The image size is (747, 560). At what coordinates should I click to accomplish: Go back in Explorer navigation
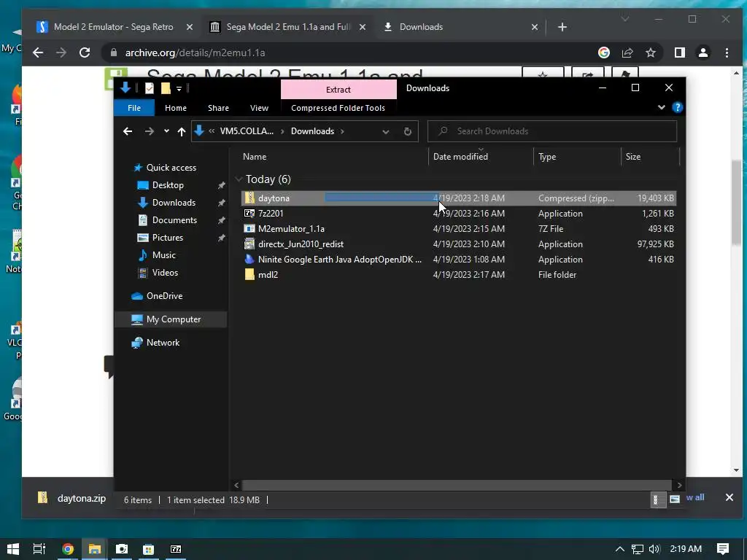click(x=127, y=131)
